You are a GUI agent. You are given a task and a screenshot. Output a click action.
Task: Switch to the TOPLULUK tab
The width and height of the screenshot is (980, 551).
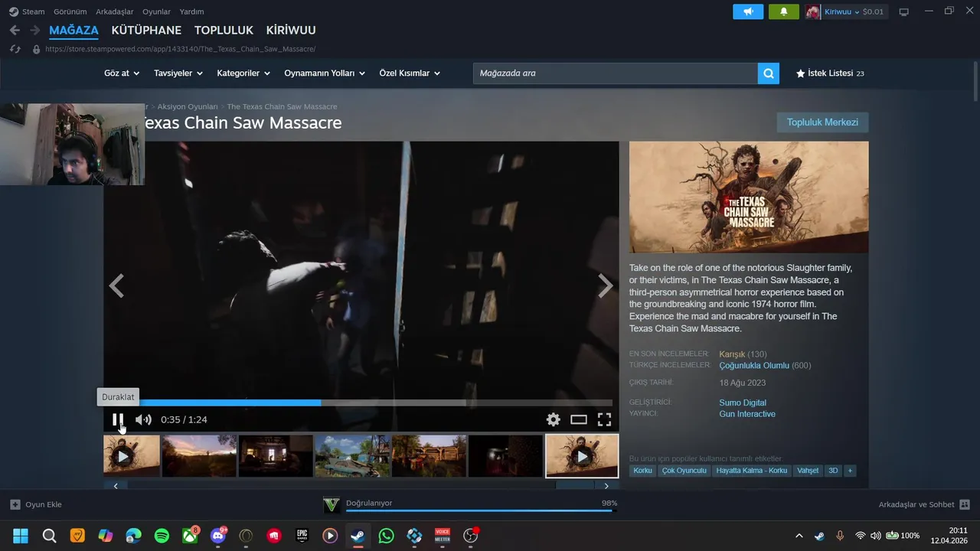[224, 31]
